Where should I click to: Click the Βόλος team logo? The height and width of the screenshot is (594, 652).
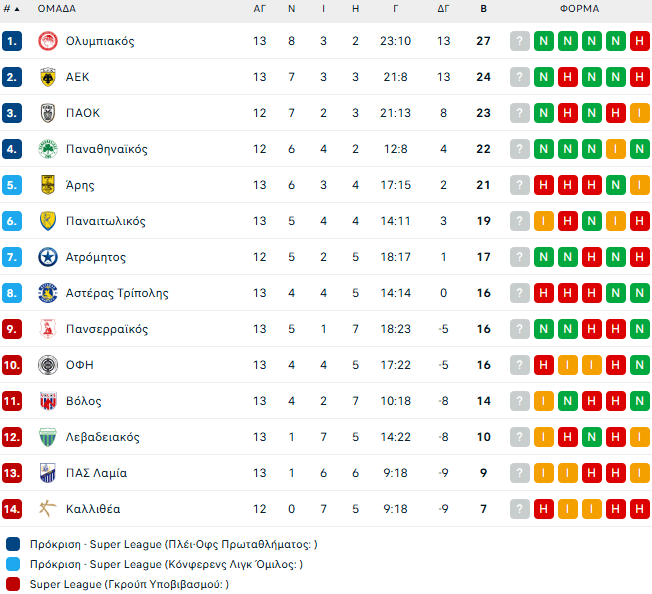pyautogui.click(x=47, y=401)
